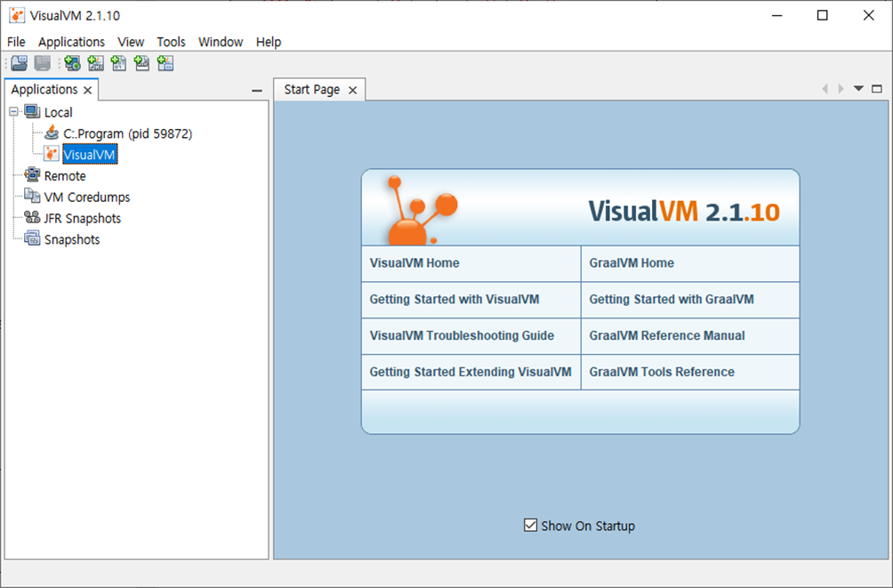Image resolution: width=893 pixels, height=588 pixels.
Task: Close the Start Page tab
Action: pos(352,90)
